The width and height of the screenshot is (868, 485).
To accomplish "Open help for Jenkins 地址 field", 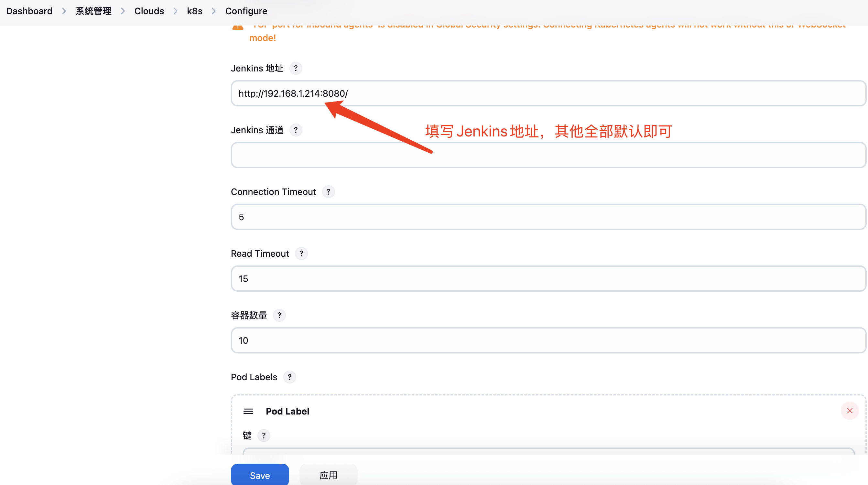I will tap(296, 68).
